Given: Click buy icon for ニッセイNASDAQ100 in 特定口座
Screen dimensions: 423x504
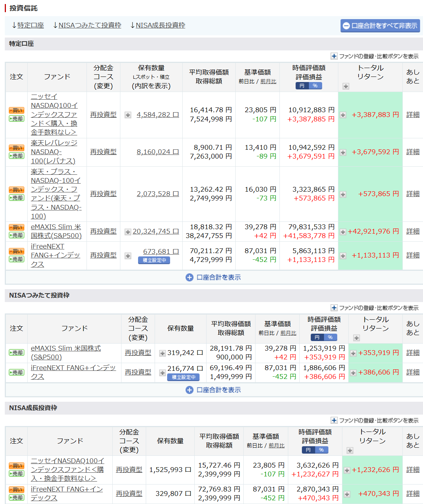Looking at the screenshot, I should click(16, 110).
